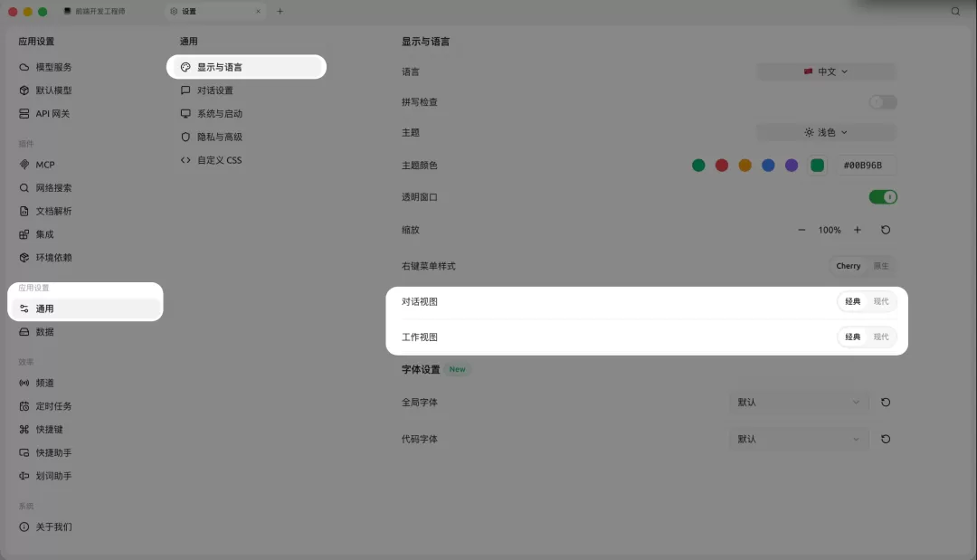Open 模型服务 settings in sidebar

(x=85, y=67)
